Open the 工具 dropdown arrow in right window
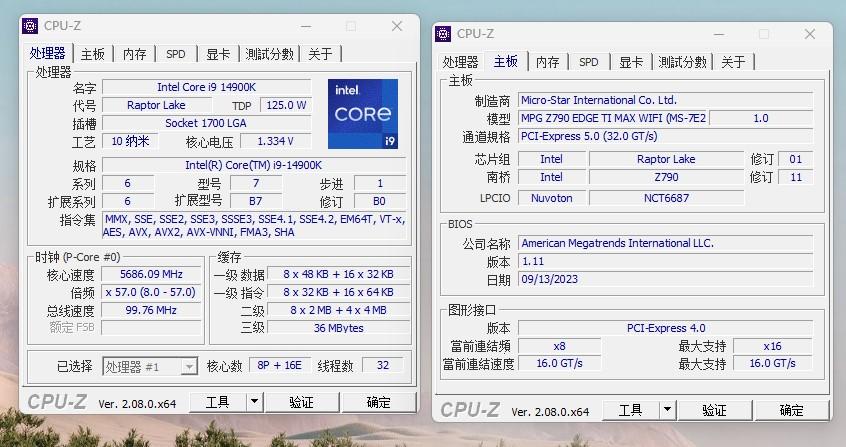This screenshot has width=846, height=447. (x=667, y=410)
